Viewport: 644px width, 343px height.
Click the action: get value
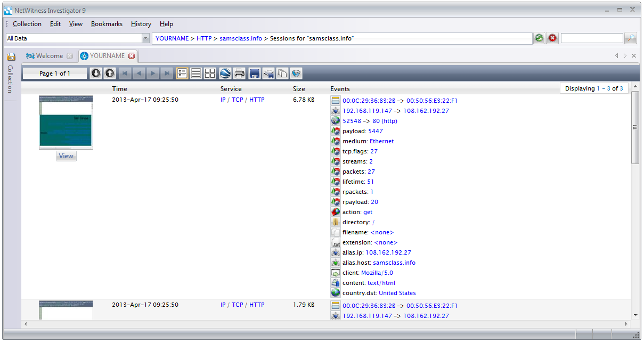tap(368, 212)
